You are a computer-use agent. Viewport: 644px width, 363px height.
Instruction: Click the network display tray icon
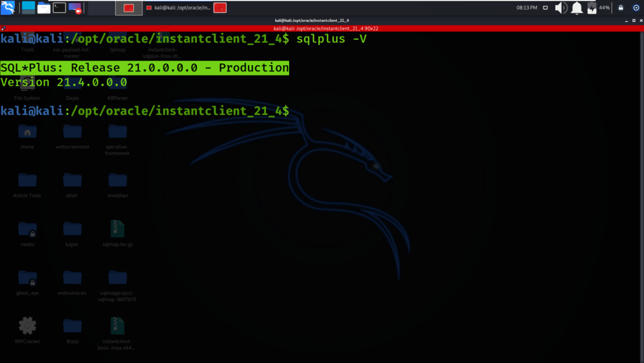[x=545, y=8]
